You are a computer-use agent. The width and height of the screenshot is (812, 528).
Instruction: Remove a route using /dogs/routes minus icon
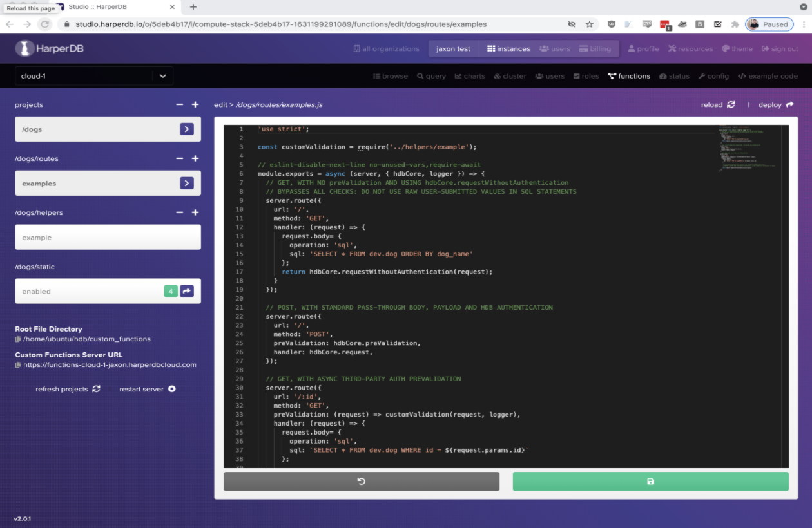(x=180, y=158)
